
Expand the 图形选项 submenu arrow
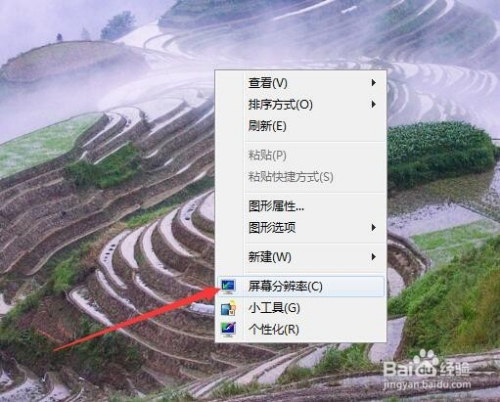coord(374,228)
